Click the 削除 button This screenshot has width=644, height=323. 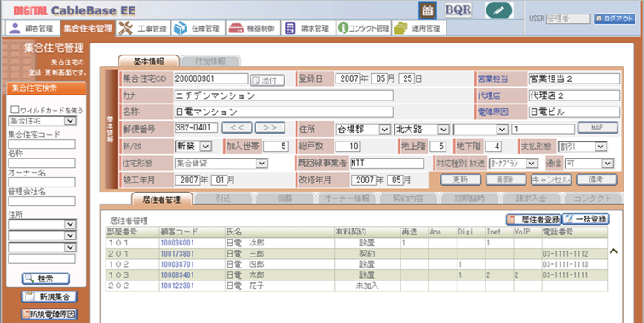pyautogui.click(x=506, y=180)
